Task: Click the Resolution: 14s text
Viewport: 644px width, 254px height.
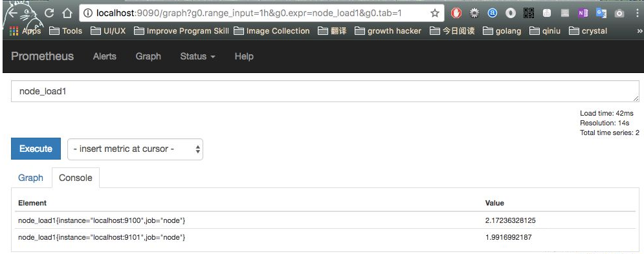Action: [x=605, y=123]
